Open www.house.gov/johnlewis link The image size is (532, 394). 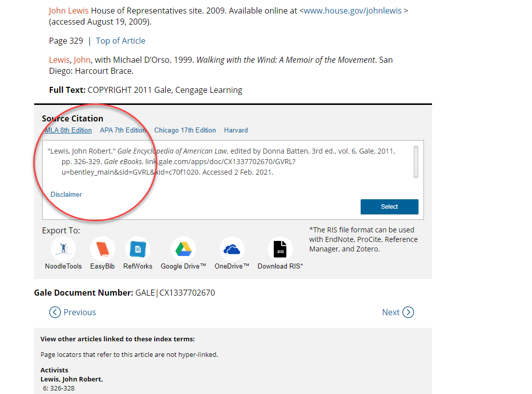pyautogui.click(x=353, y=11)
